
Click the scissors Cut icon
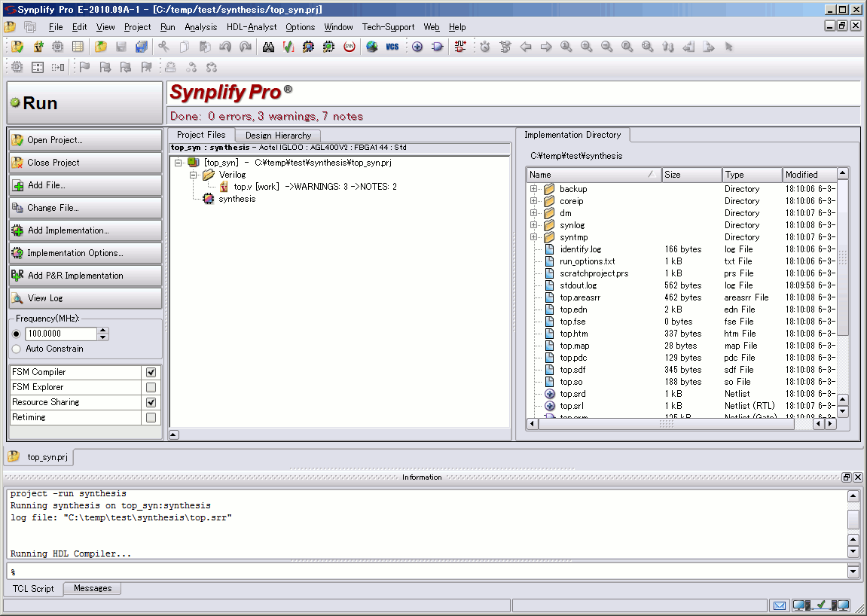tap(163, 47)
